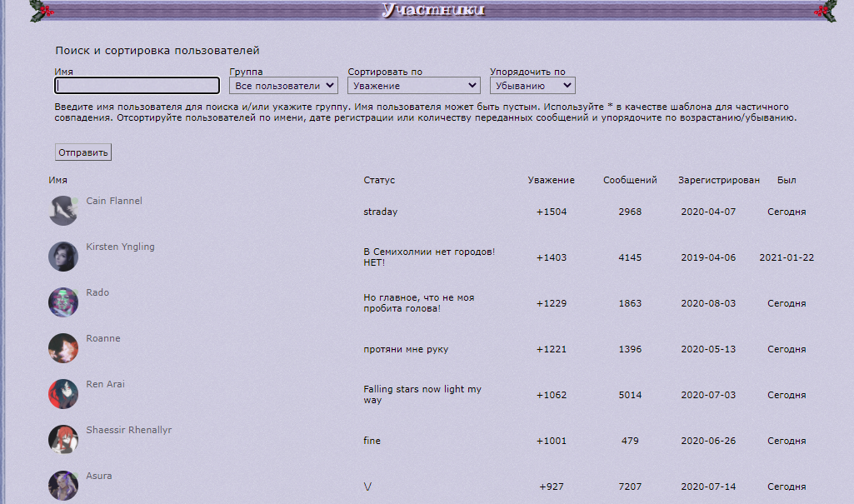Click Asura's avatar image
854x504 pixels.
click(x=63, y=486)
